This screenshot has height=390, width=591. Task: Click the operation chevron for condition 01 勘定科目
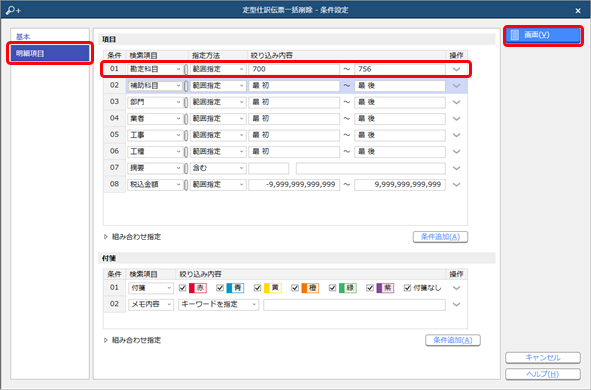click(456, 69)
